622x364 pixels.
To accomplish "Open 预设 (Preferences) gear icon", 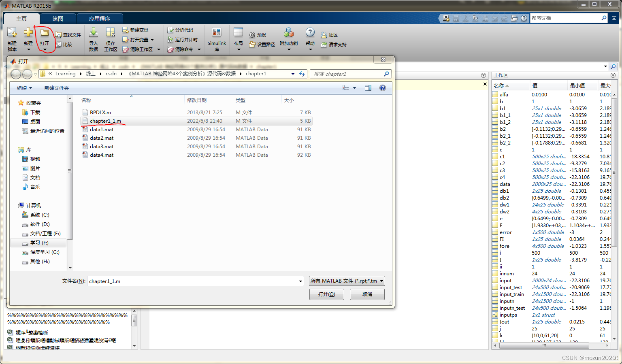I will (252, 35).
